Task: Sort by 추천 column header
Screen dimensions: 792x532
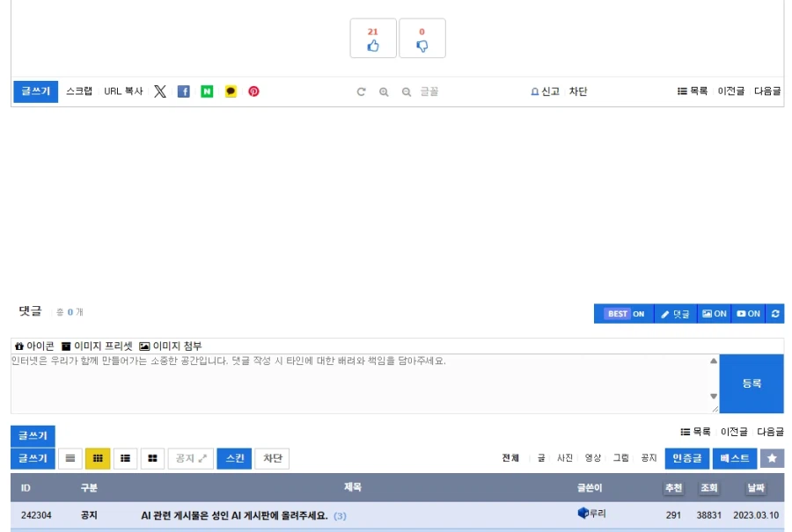Action: (x=673, y=487)
